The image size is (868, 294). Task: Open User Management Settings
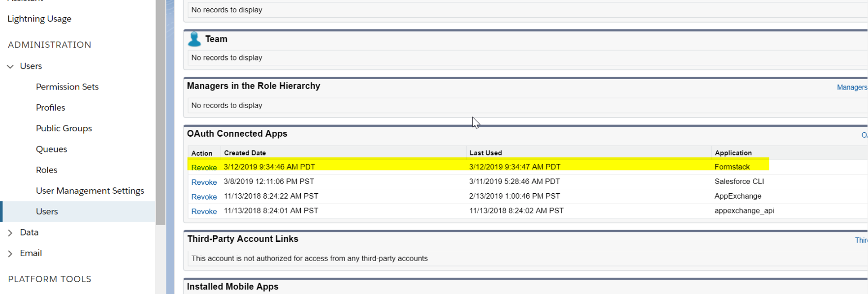[x=90, y=191]
